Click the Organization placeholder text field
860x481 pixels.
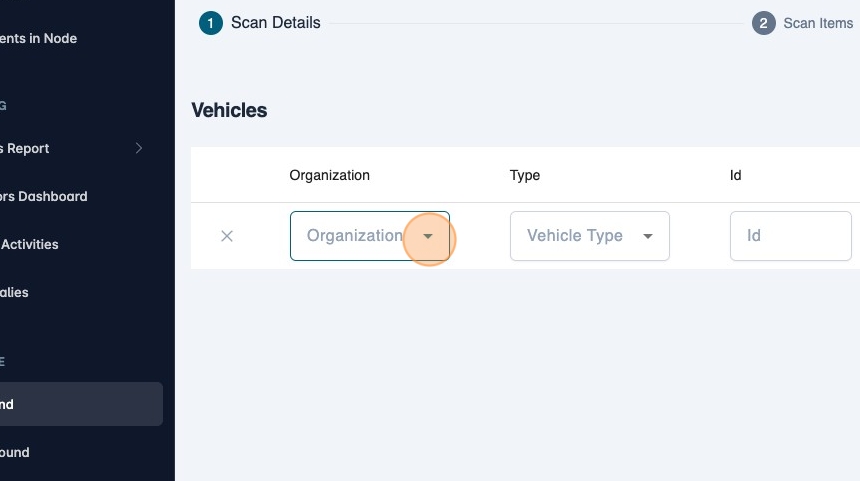354,236
